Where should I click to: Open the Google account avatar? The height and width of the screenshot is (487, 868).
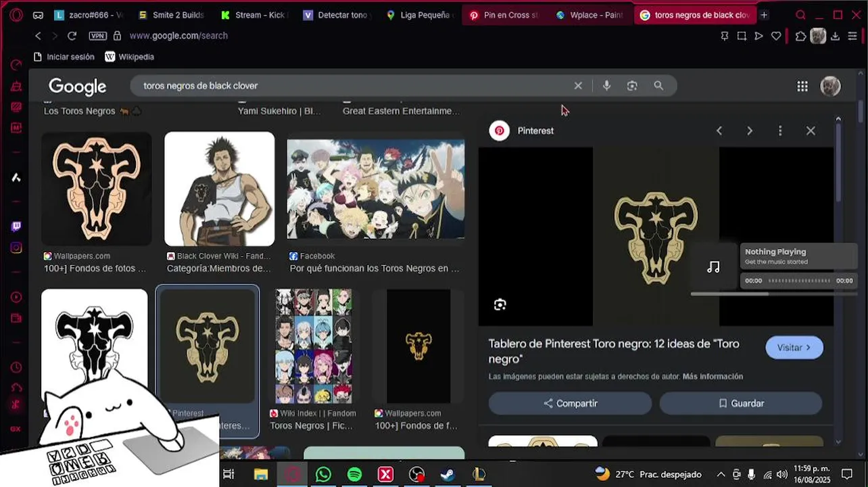click(x=830, y=86)
